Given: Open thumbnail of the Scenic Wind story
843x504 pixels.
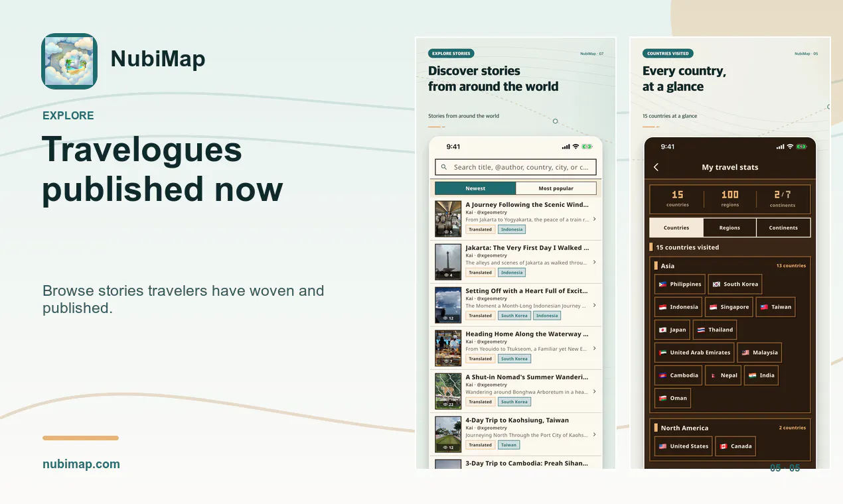Looking at the screenshot, I should click(x=448, y=219).
